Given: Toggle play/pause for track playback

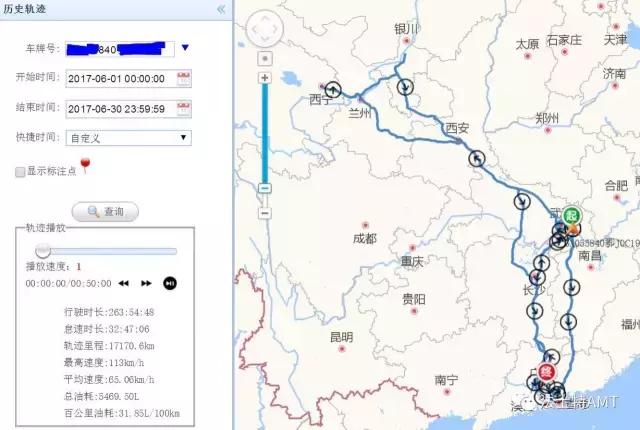Looking at the screenshot, I should (170, 283).
